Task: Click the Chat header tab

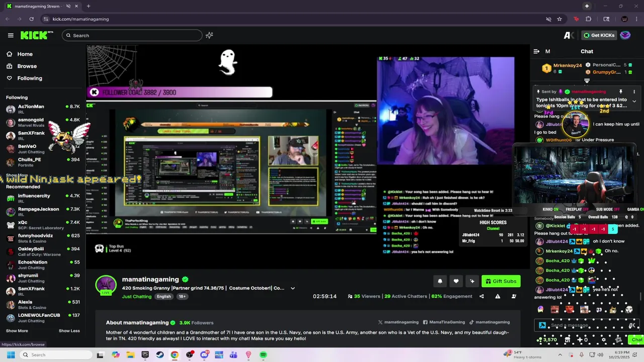Action: click(x=587, y=51)
